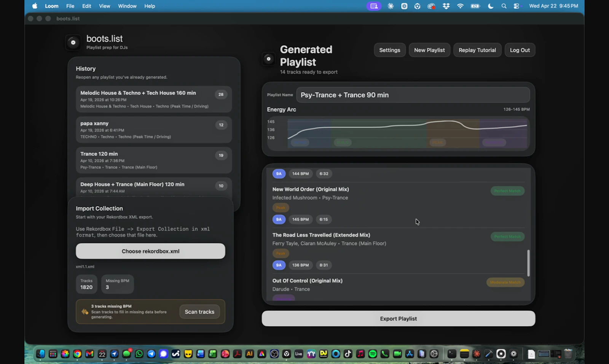609x364 pixels.
Task: Click the boots.list vinyl logo
Action: point(73,43)
